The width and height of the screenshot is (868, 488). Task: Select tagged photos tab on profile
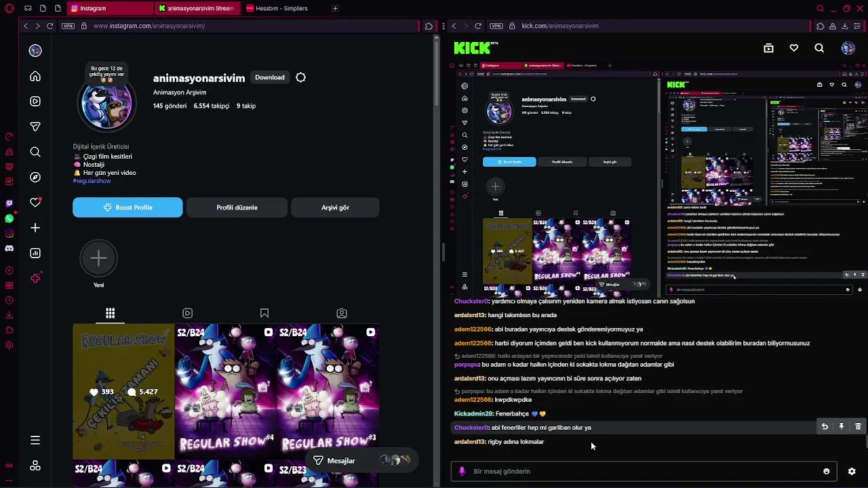pos(342,313)
